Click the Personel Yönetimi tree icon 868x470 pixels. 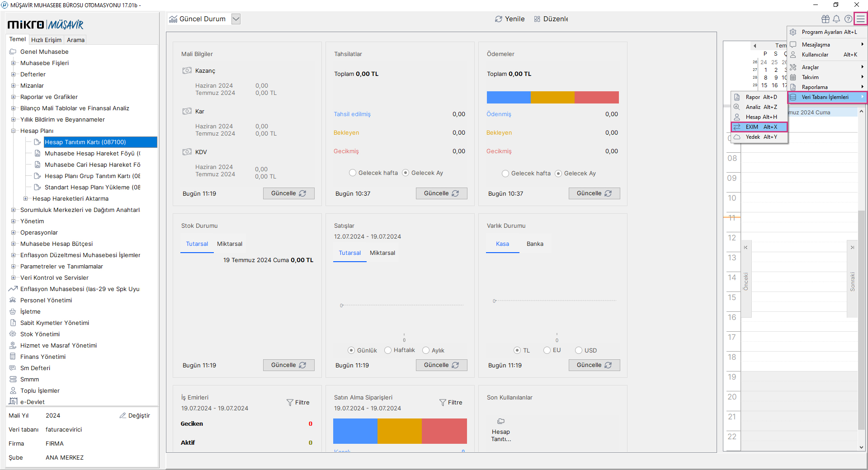[x=13, y=300]
